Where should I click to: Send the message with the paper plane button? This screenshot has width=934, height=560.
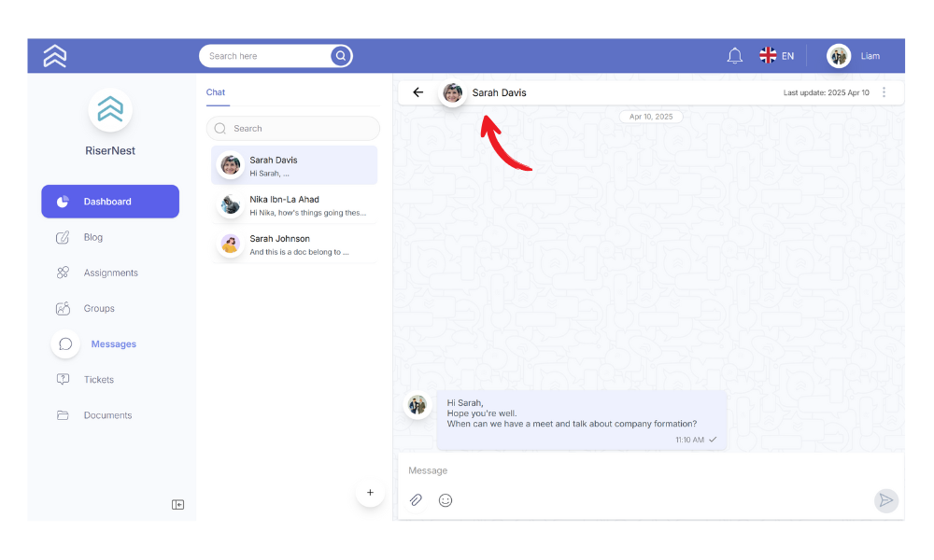coord(886,500)
